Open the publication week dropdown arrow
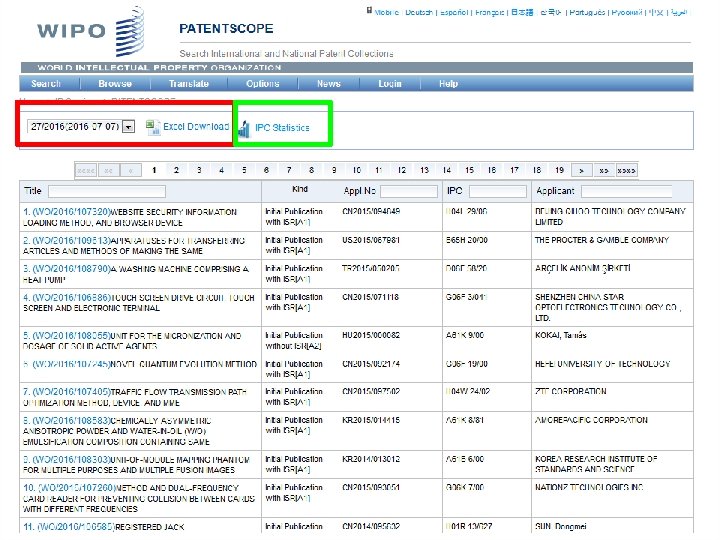Screen dimensions: 720x540 point(129,127)
